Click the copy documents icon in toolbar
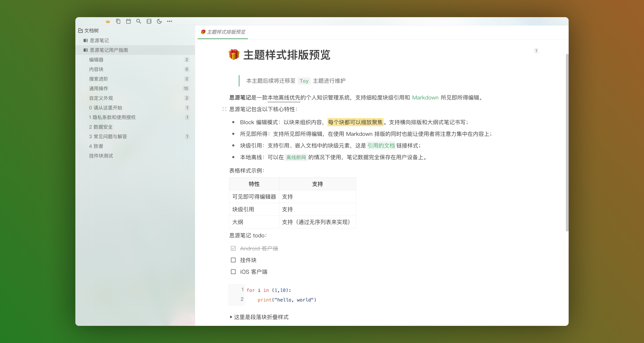The width and height of the screenshot is (644, 343). tap(118, 21)
